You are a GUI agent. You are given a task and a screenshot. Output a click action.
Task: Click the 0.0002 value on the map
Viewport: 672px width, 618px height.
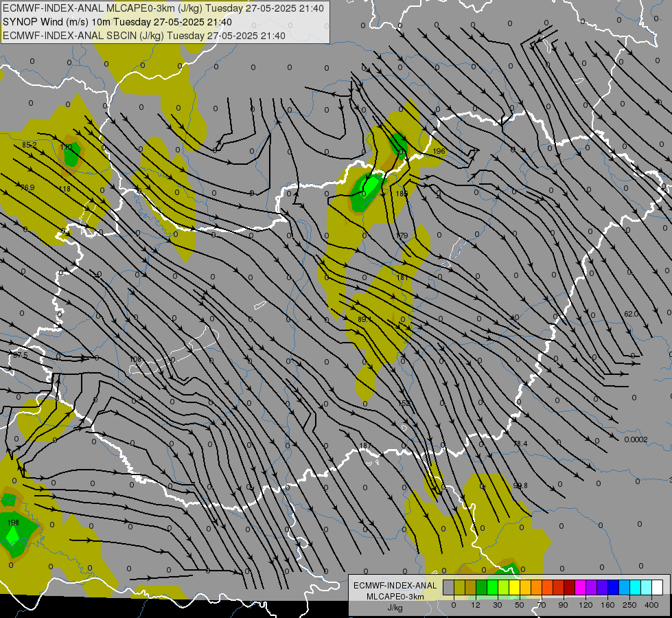pyautogui.click(x=636, y=439)
